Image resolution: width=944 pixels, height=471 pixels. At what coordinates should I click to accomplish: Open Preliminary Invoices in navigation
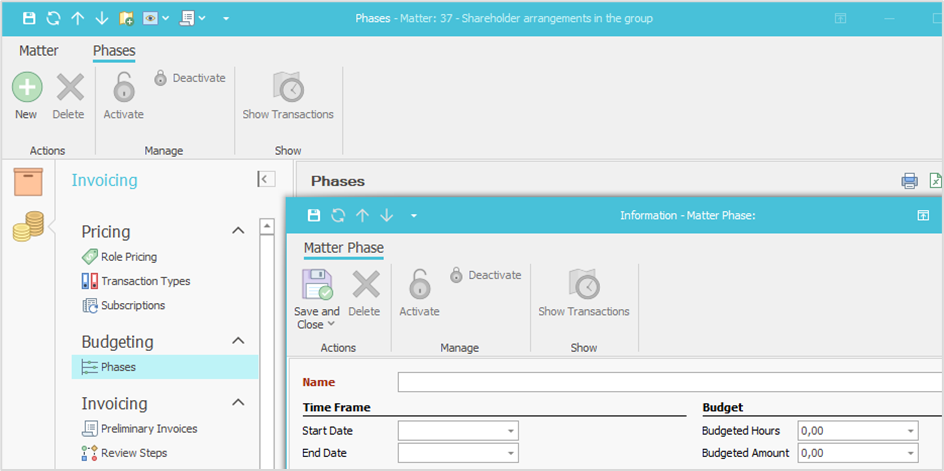pos(148,428)
